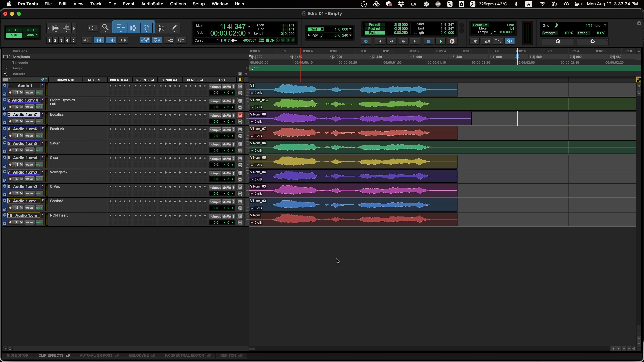
Task: Open the Event menu
Action: click(x=128, y=4)
